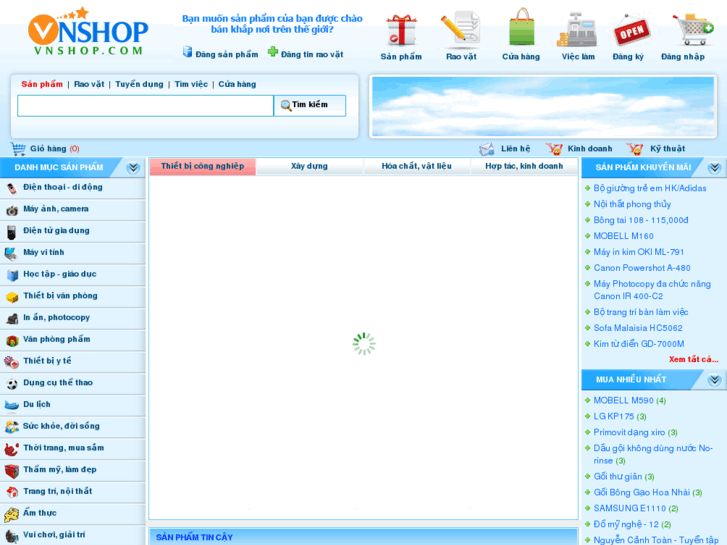Viewport: 727px width, 545px height.
Task: Click the Dụng cụ thể thao soccer ball icon
Action: (12, 384)
